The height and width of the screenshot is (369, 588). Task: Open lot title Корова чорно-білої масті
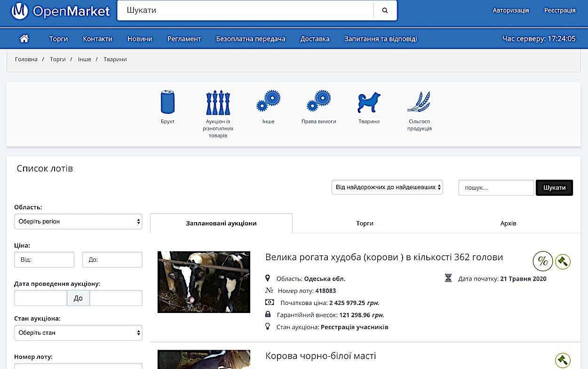(x=321, y=356)
